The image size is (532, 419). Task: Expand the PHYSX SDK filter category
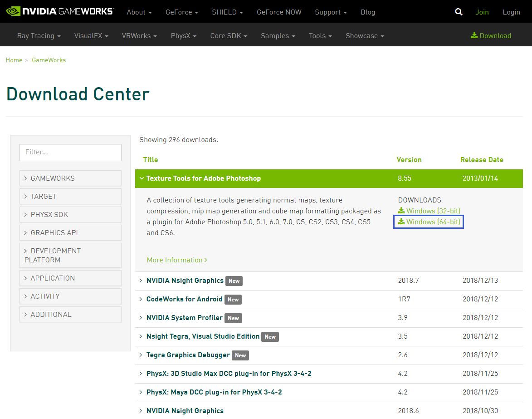71,215
